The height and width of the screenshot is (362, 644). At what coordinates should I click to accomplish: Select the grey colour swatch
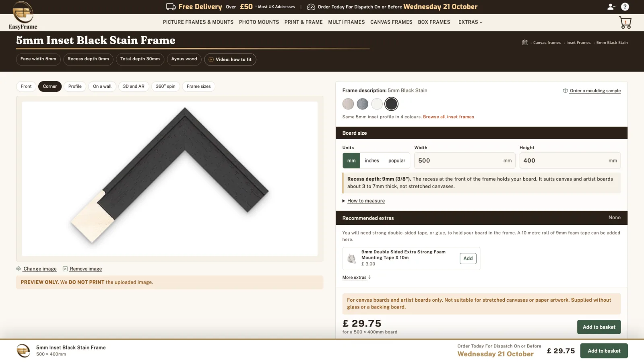(x=363, y=104)
